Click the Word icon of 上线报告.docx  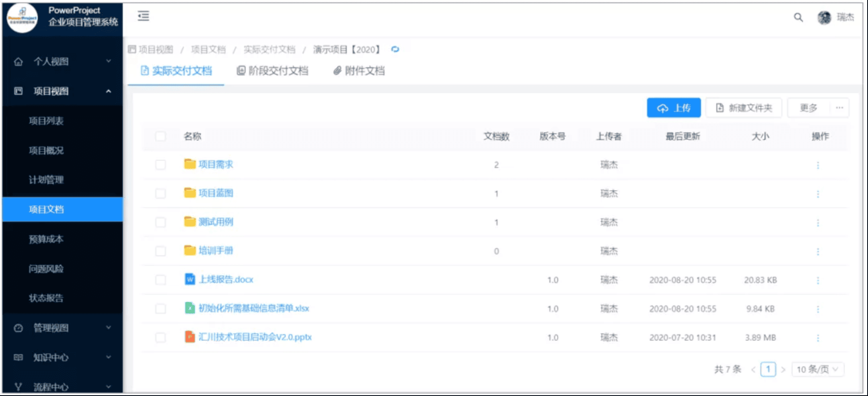[x=189, y=279]
